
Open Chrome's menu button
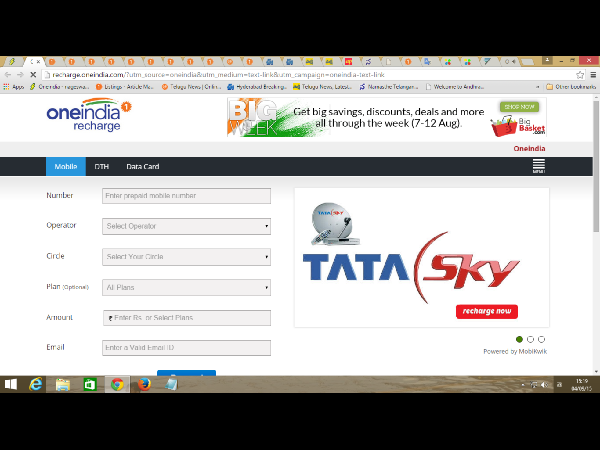591,75
